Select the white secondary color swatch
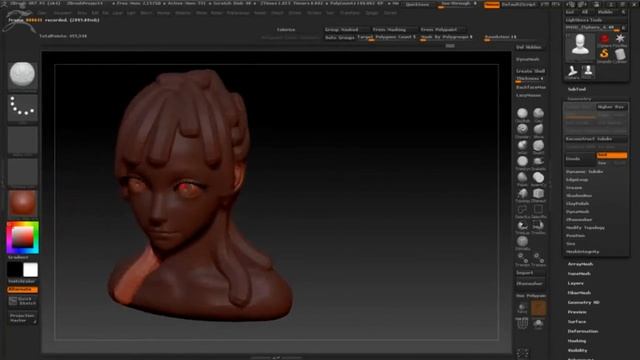 (31, 270)
